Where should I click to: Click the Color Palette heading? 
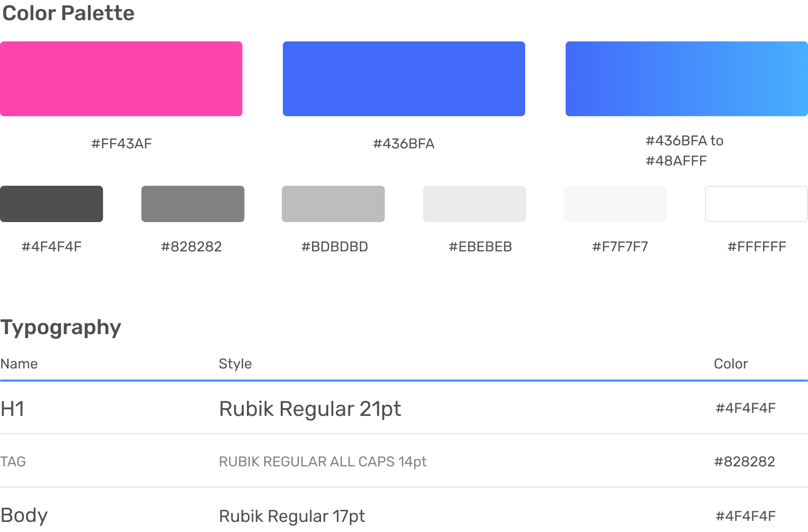point(68,13)
